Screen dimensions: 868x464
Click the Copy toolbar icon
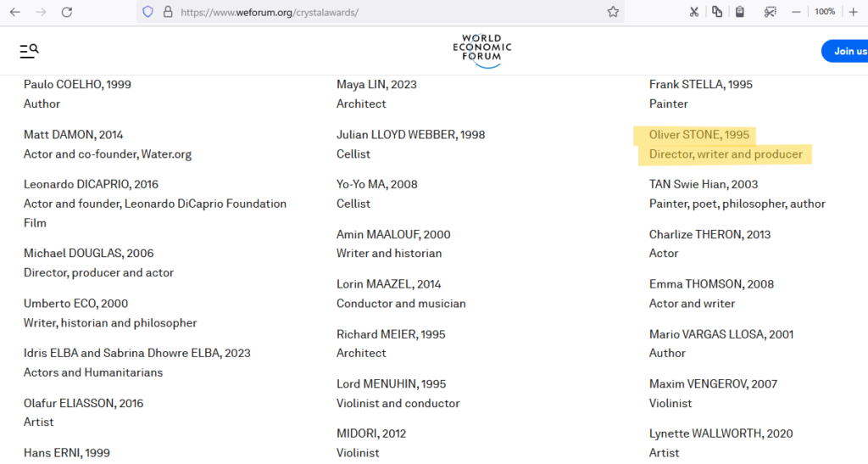[x=717, y=12]
